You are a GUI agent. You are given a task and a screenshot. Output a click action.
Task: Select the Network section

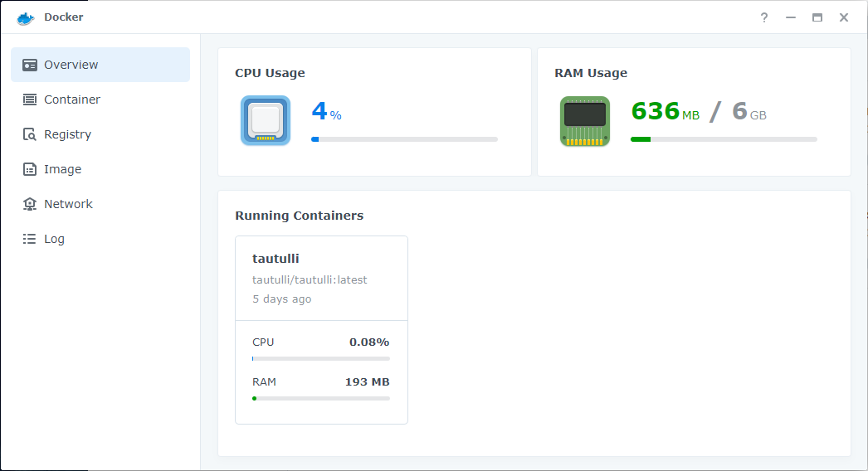point(100,204)
